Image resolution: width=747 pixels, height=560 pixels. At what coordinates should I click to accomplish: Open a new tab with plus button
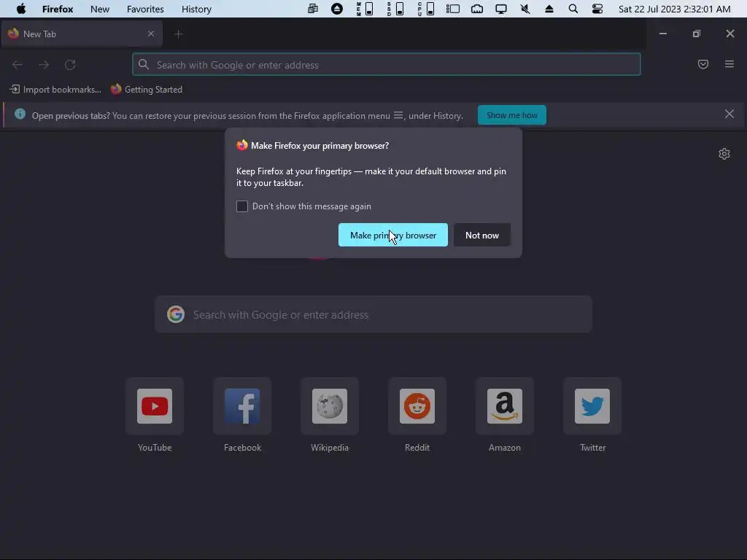(x=179, y=34)
